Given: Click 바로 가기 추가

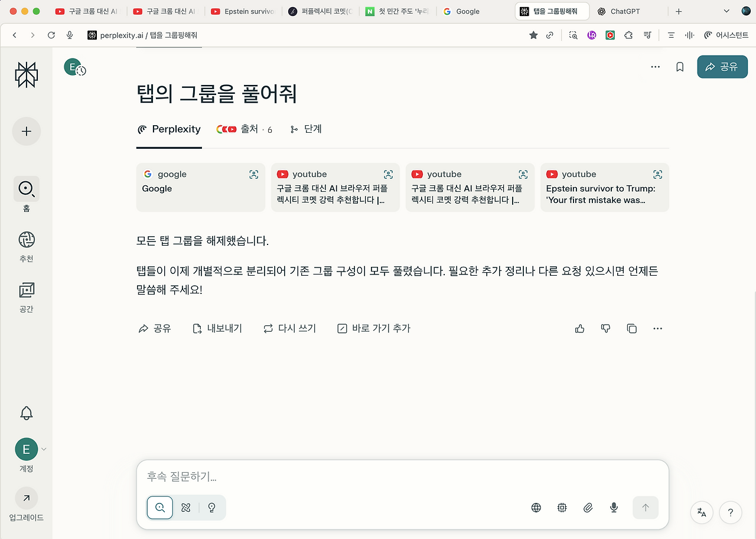Looking at the screenshot, I should click(374, 328).
